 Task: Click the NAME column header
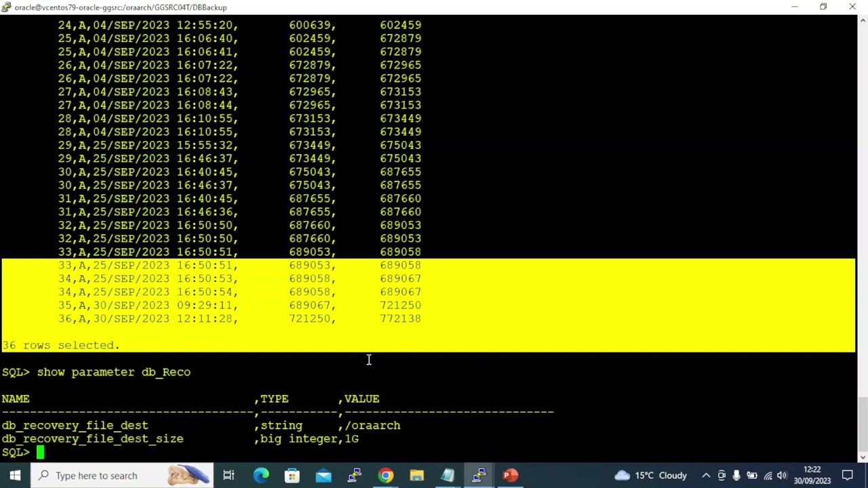click(x=16, y=399)
